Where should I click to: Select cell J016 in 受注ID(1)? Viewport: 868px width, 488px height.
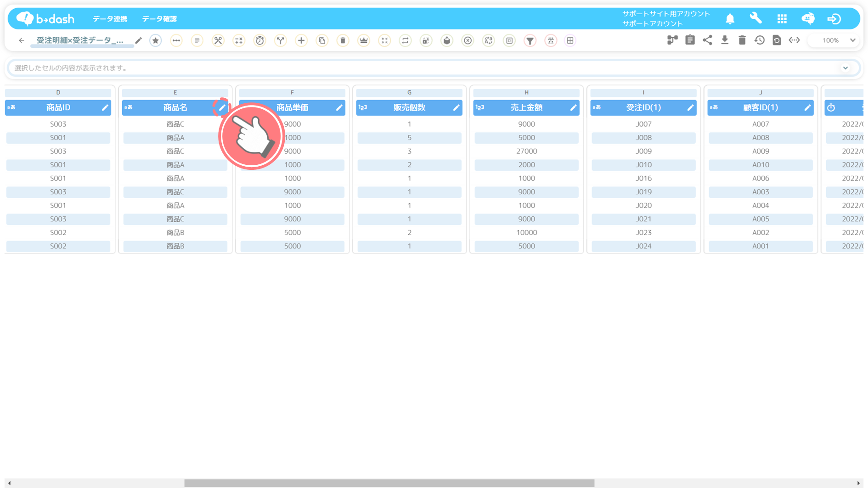(x=643, y=178)
